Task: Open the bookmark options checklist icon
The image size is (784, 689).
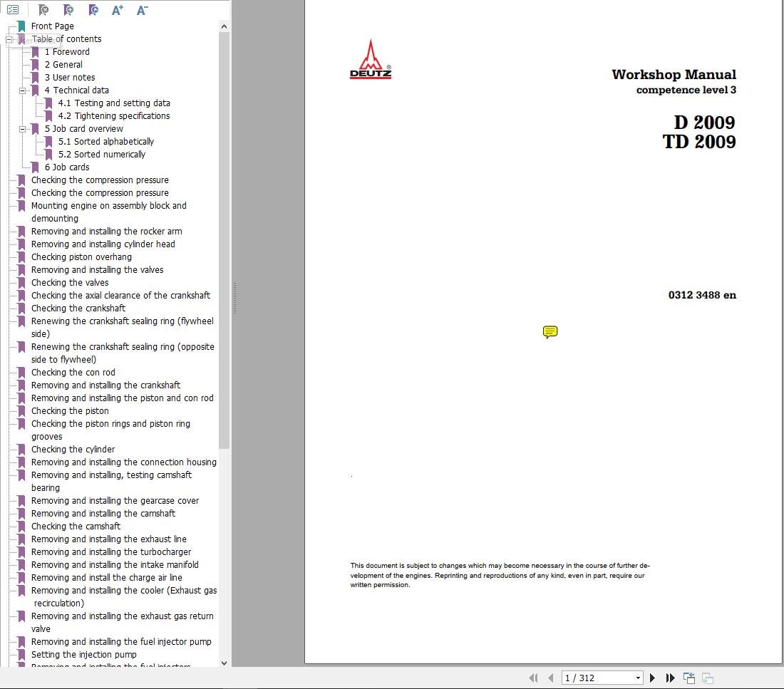Action: click(x=13, y=9)
